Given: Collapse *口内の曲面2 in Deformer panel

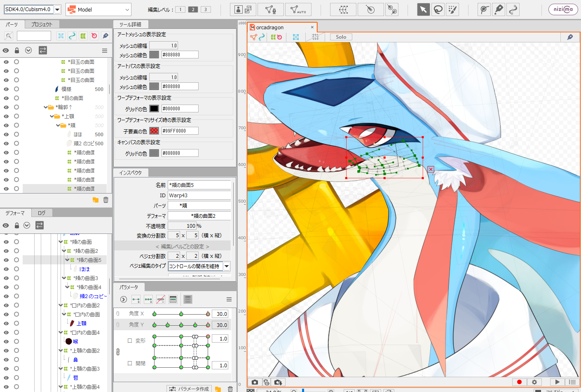Looking at the screenshot, I should coord(61,305).
